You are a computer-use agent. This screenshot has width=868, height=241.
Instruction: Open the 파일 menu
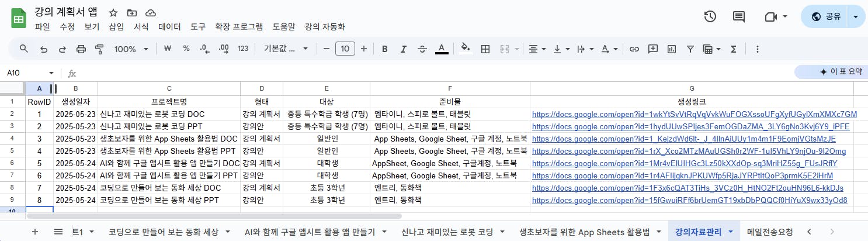43,26
